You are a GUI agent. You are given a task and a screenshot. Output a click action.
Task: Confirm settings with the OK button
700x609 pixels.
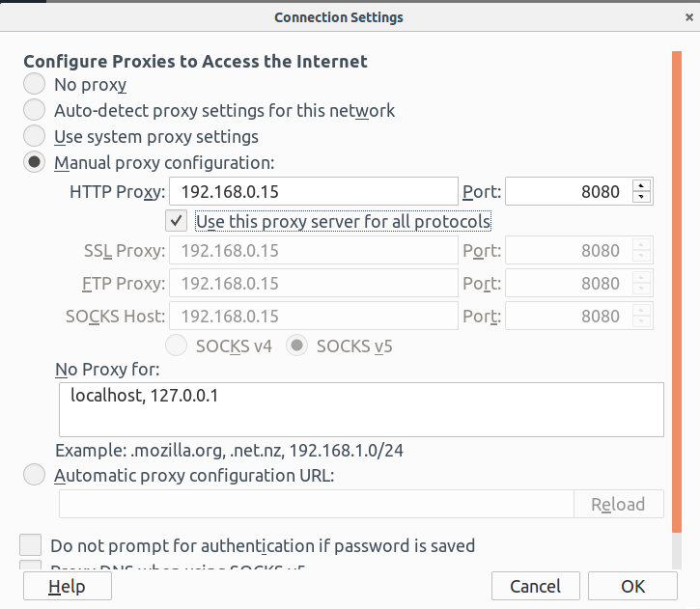632,586
